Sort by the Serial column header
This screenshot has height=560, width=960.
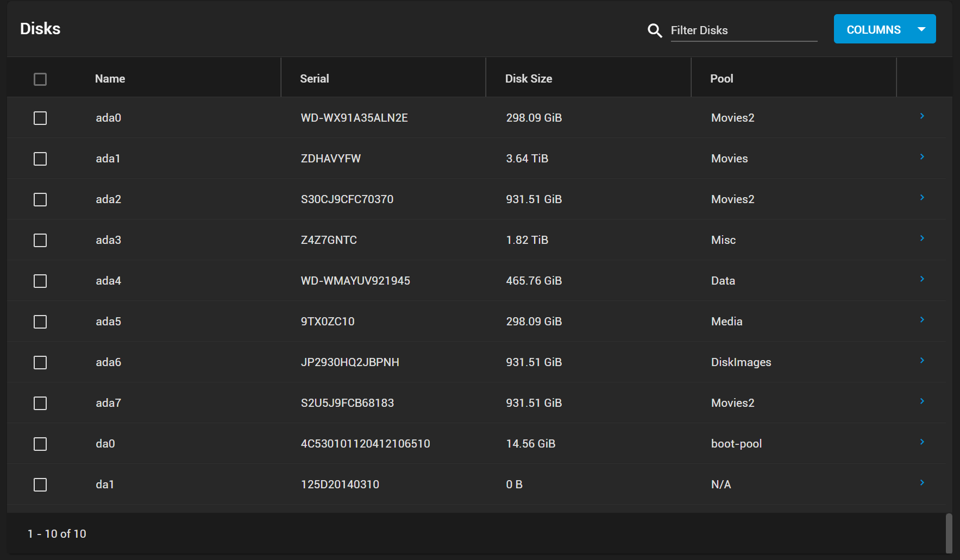(x=315, y=79)
